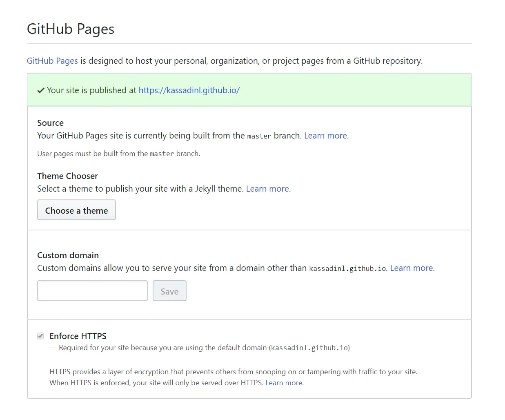Open the published site link kassadinl.github.io
The image size is (505, 420).
[189, 90]
